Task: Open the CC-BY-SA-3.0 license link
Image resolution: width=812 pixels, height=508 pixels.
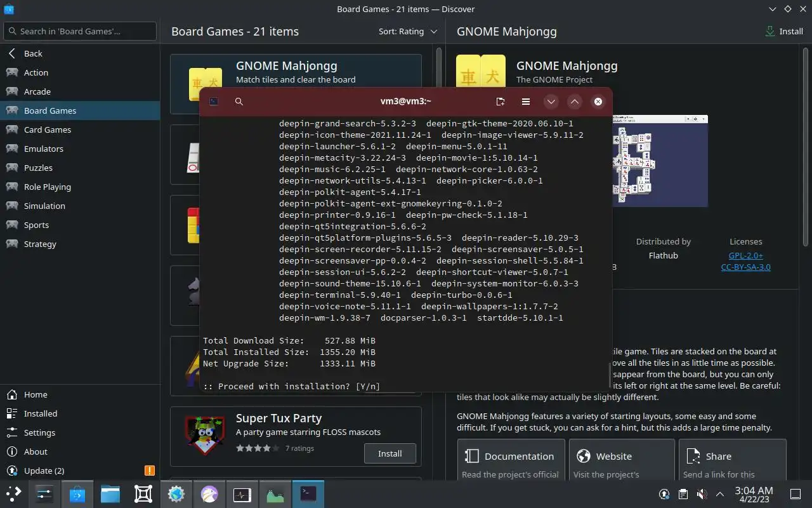Action: click(x=746, y=267)
